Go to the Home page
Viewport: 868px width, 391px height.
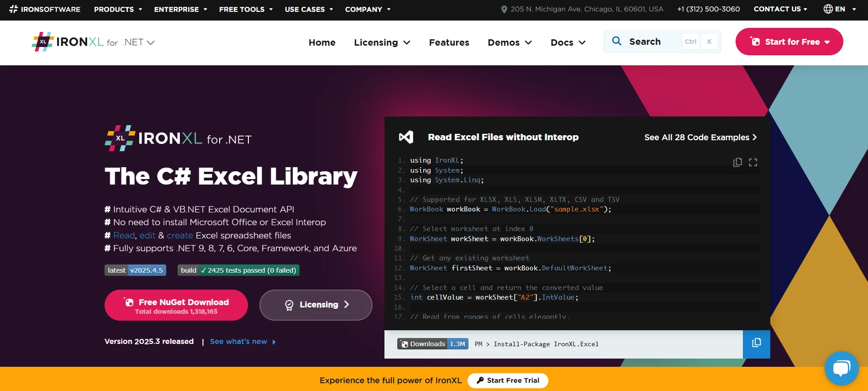(322, 42)
